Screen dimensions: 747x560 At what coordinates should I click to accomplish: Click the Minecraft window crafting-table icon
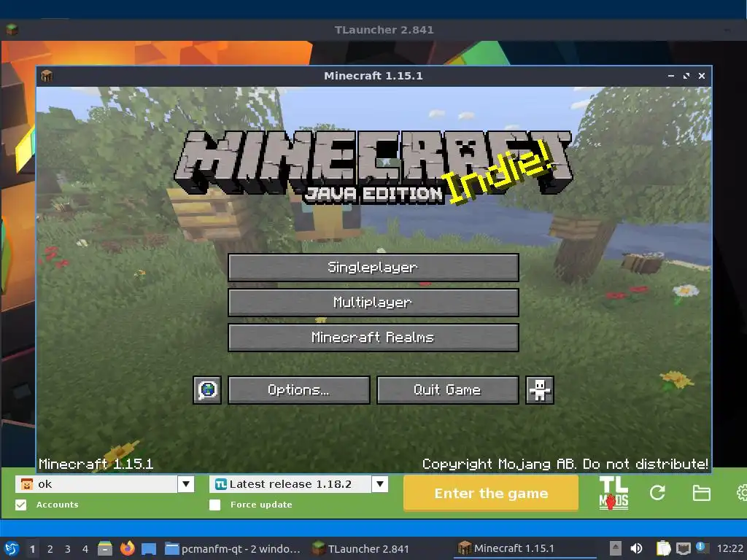pos(47,76)
